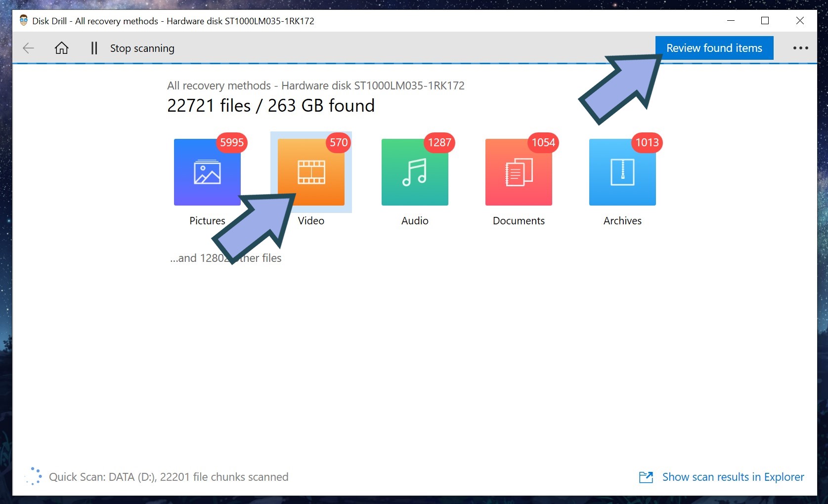Click the 1013 badge on Archives
This screenshot has width=828, height=504.
[647, 143]
